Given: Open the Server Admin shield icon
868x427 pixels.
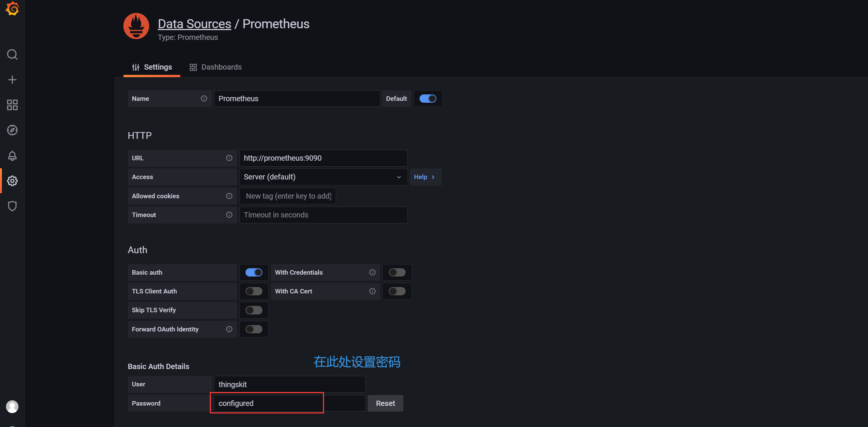Looking at the screenshot, I should pos(12,206).
